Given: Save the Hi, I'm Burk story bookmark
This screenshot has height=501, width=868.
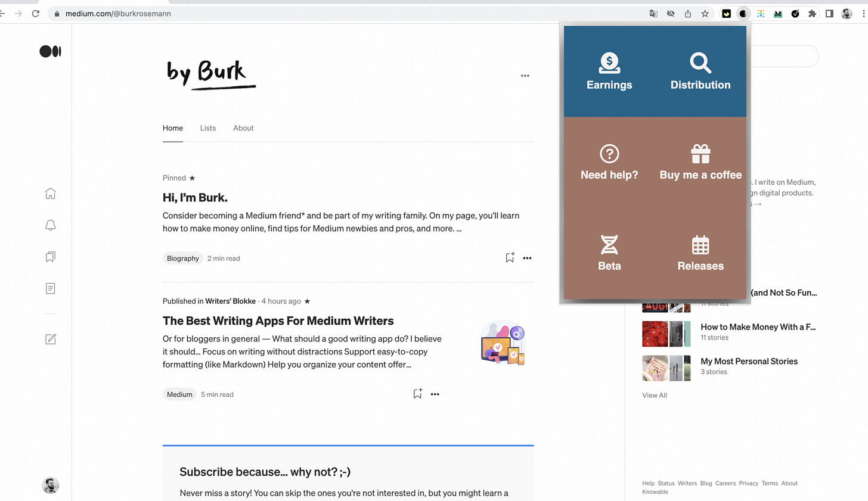Looking at the screenshot, I should 510,257.
